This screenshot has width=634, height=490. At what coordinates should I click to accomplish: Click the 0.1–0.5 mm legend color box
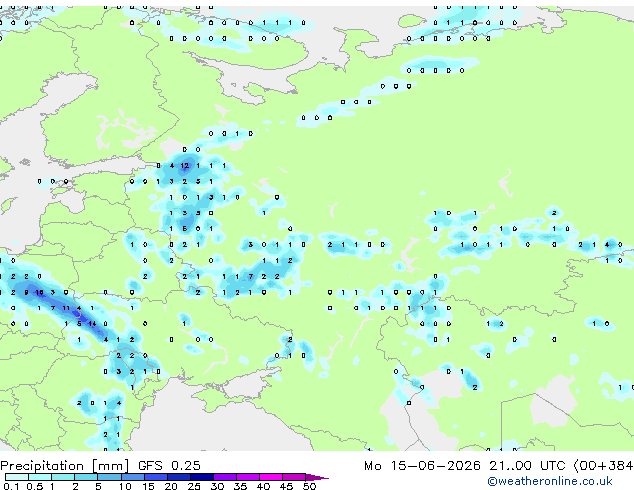pos(17,477)
